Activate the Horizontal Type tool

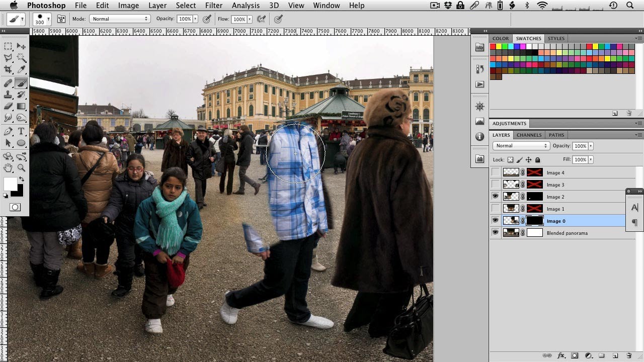(21, 131)
